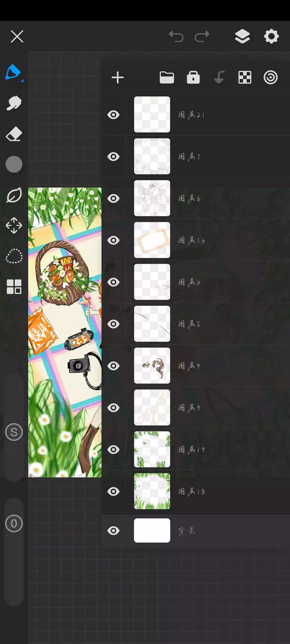Select the smudge tool

point(14,103)
